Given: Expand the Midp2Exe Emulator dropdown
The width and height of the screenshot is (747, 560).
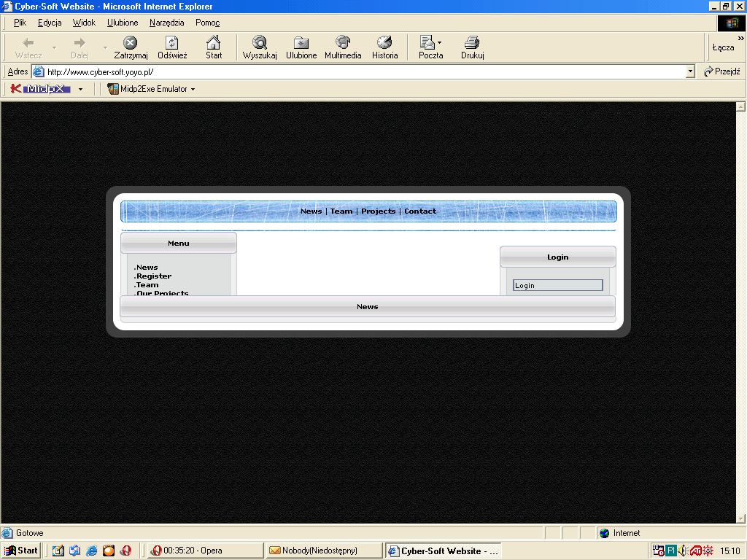Looking at the screenshot, I should 193,89.
